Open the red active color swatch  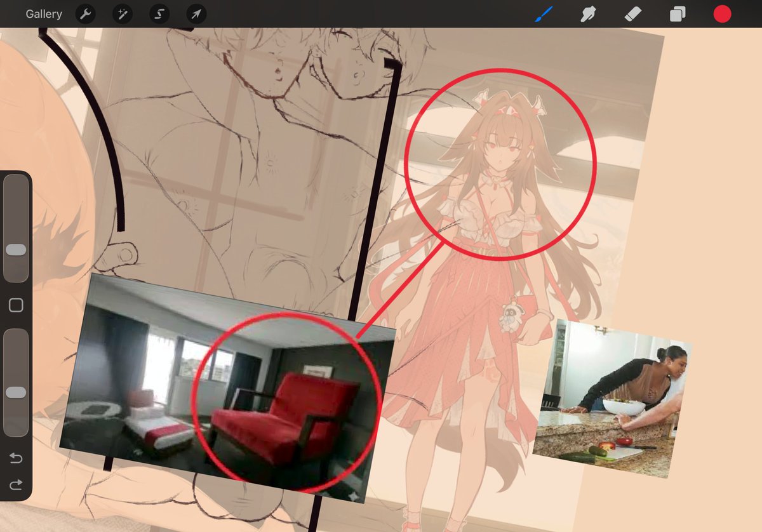pos(722,14)
